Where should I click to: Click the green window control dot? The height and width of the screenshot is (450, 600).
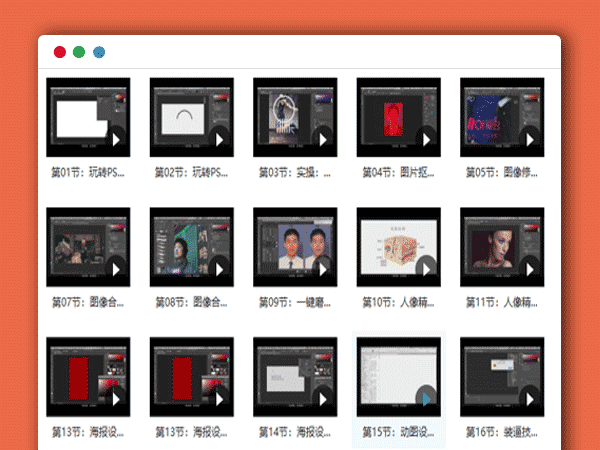click(79, 52)
